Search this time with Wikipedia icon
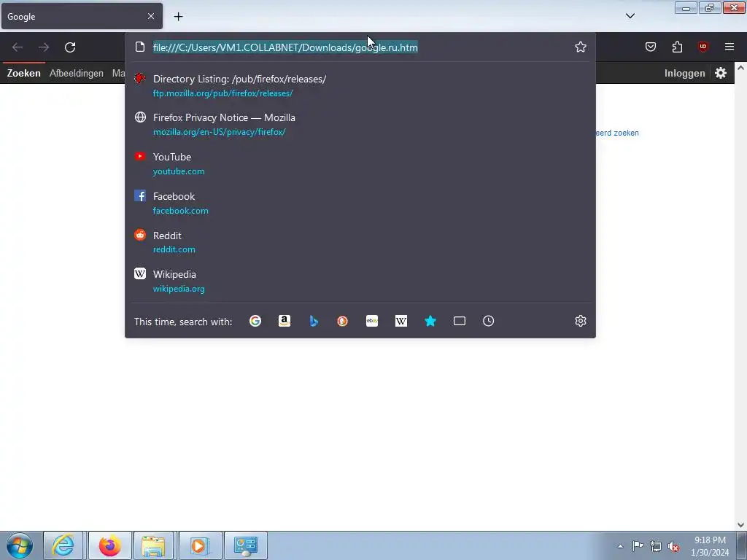This screenshot has height=560, width=747. tap(401, 321)
